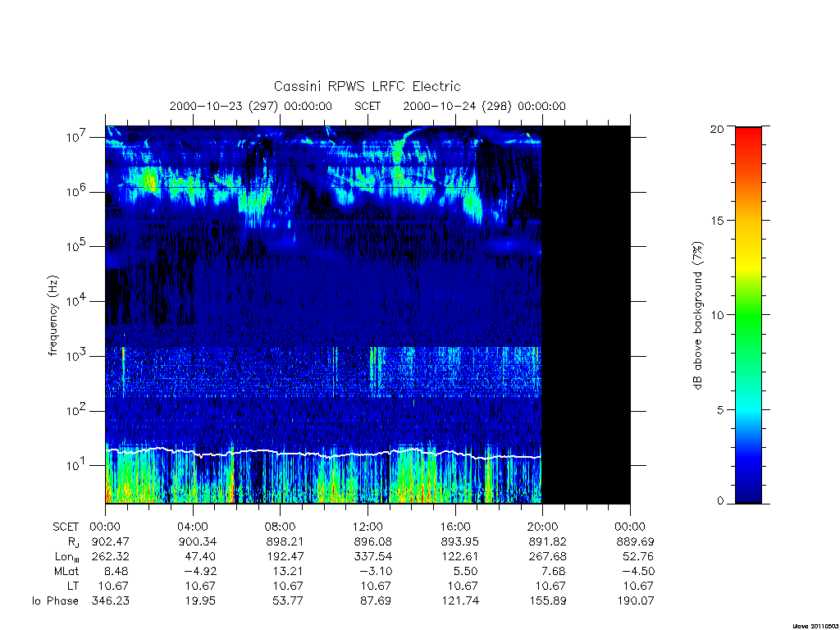Screen dimensions: 840x630
Task: Click the RJ value '891.82'
Action: 547,542
